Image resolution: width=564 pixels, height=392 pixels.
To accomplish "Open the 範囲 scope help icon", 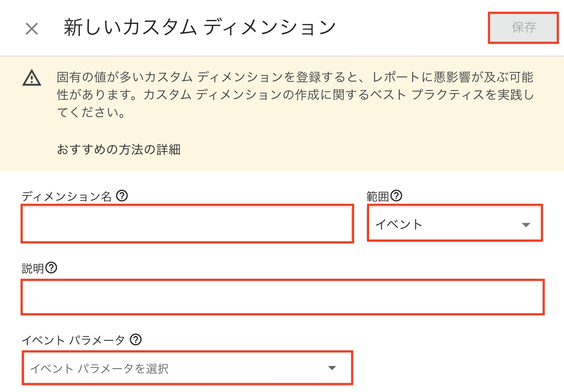I will tap(396, 196).
